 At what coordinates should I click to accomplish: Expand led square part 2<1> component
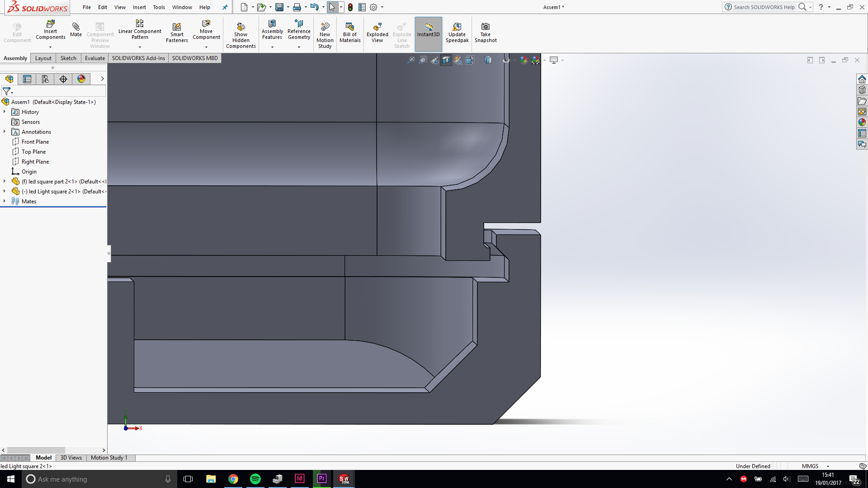point(5,181)
